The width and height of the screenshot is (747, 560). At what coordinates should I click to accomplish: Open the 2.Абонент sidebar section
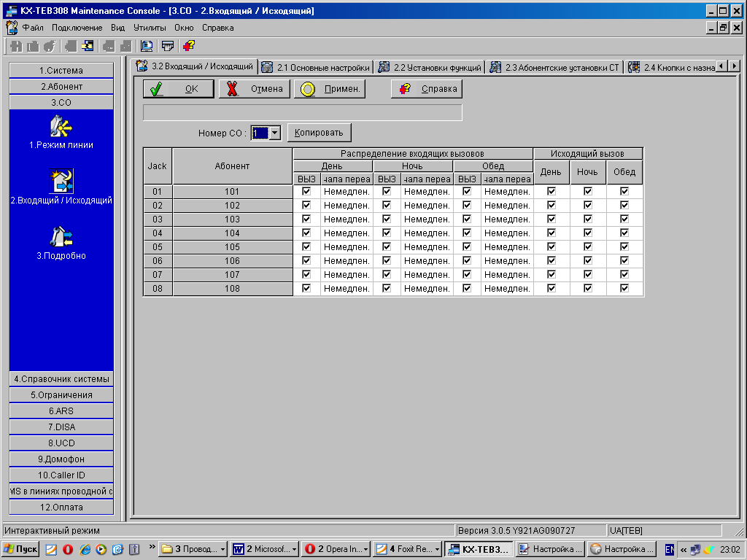click(61, 87)
